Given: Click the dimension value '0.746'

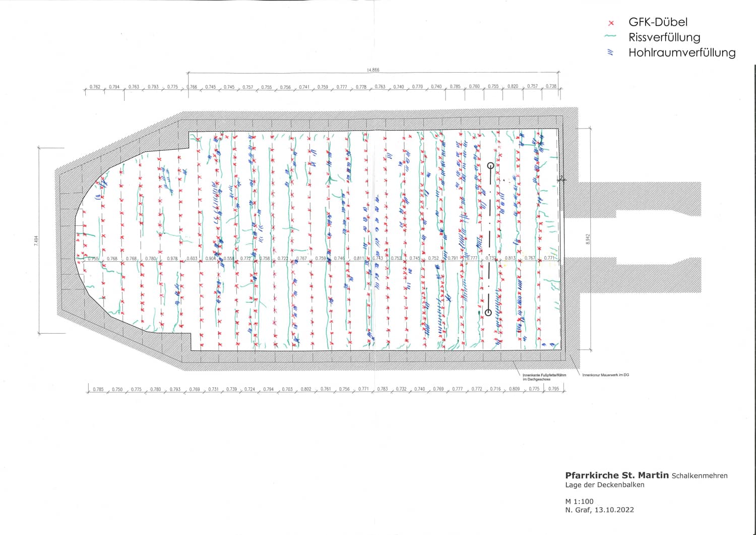Looking at the screenshot, I should point(339,258).
